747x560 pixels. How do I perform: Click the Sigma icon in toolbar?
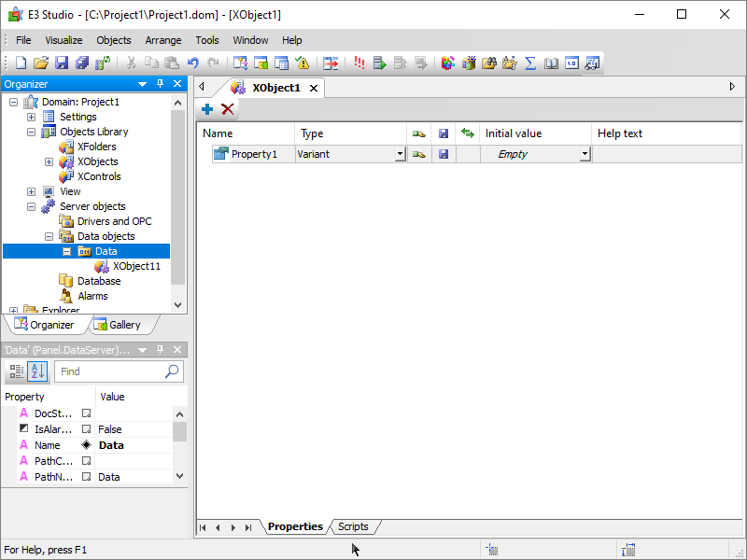click(530, 63)
